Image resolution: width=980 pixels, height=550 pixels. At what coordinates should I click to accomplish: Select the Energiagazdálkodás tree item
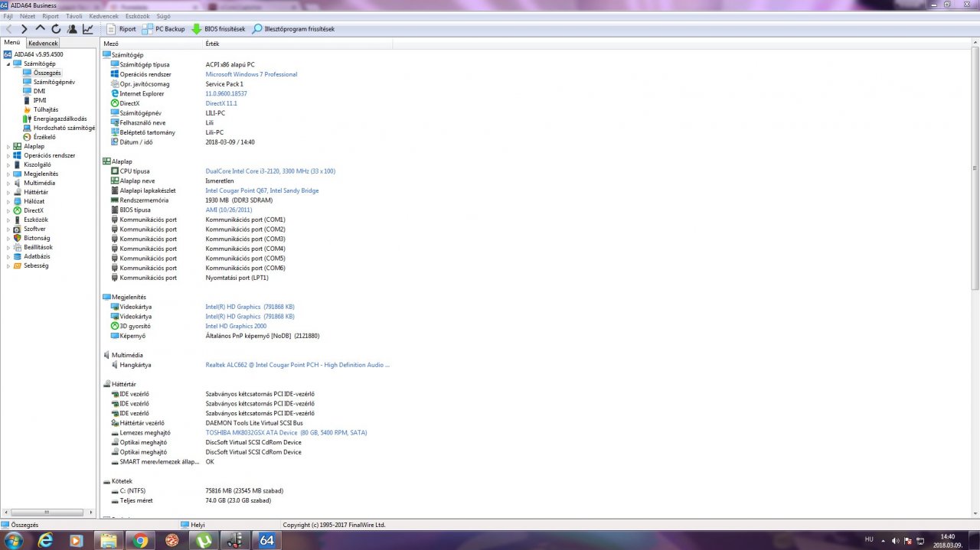click(x=60, y=119)
